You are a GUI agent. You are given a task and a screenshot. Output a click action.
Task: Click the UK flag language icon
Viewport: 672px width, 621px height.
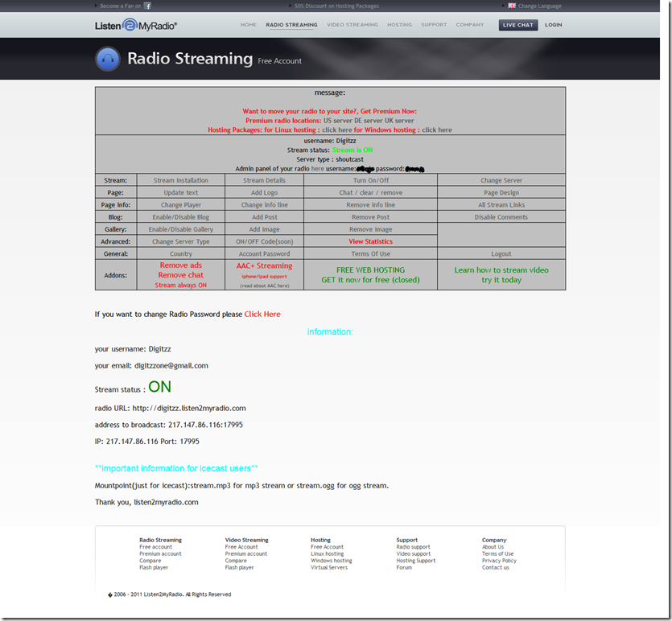(512, 6)
